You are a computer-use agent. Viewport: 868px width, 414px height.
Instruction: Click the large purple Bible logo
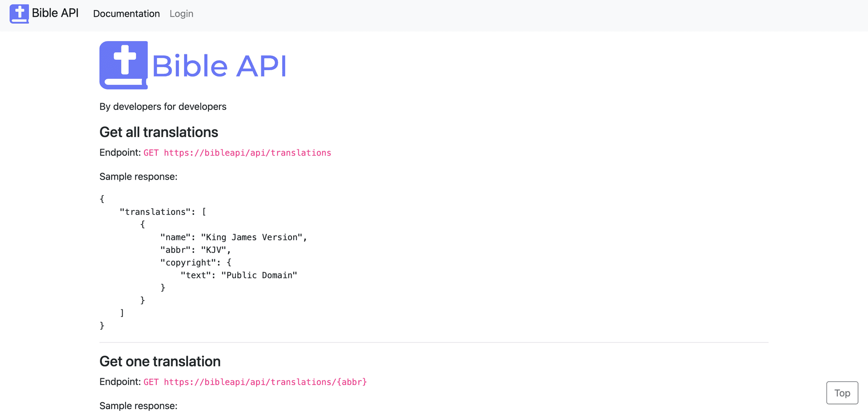point(123,65)
